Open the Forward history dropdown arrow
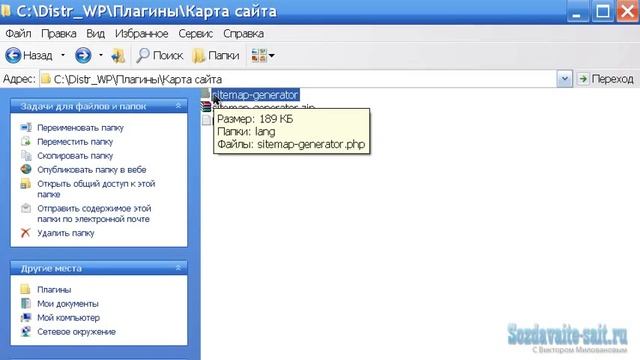The width and height of the screenshot is (640, 360). pyautogui.click(x=100, y=55)
